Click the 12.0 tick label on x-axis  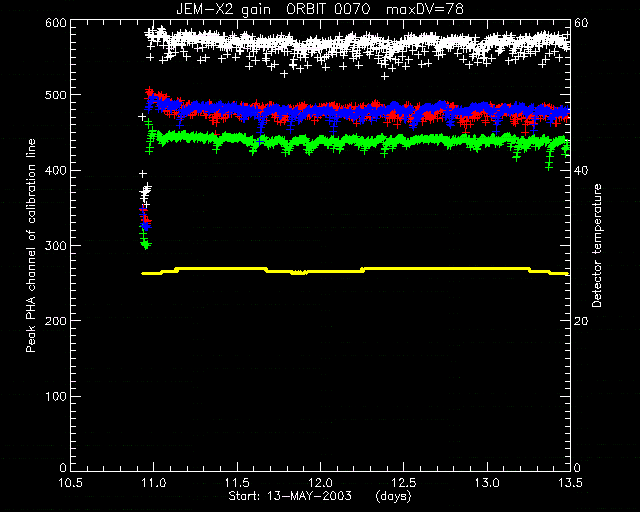click(x=320, y=483)
